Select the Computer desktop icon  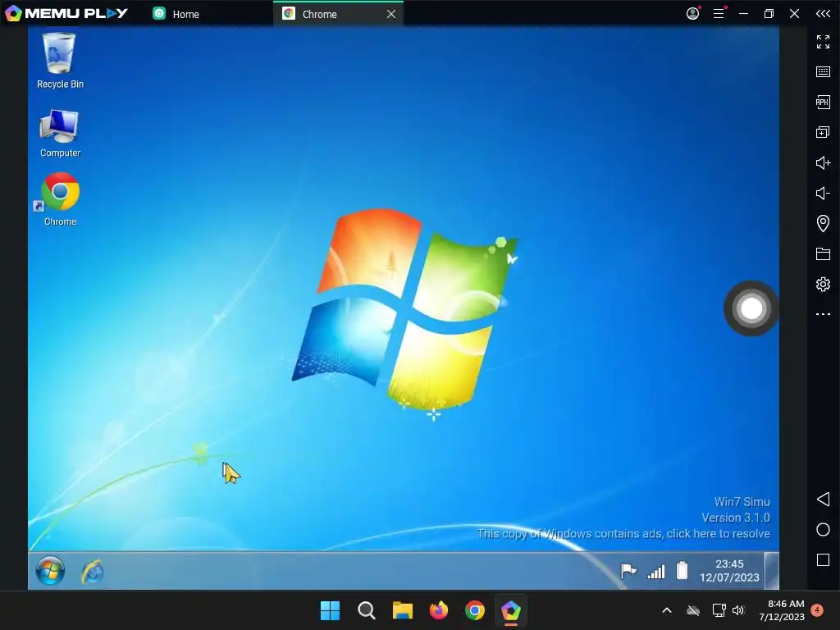pos(59,133)
